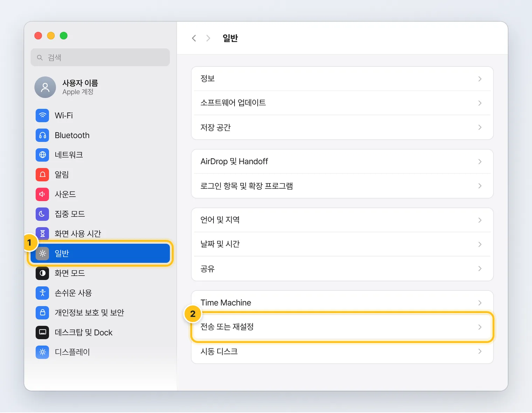Image resolution: width=532 pixels, height=413 pixels.
Task: Select 집중 모드 label in the sidebar
Action: coord(70,214)
